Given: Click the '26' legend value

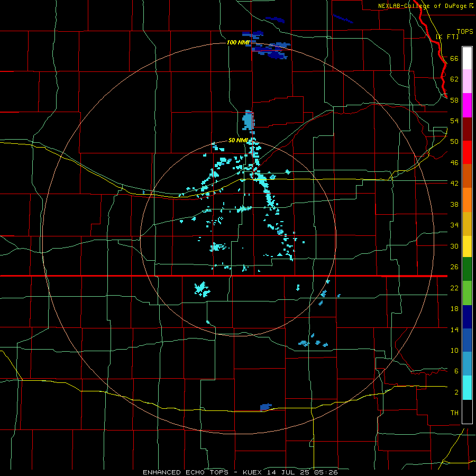Looking at the screenshot, I should pos(454,267).
